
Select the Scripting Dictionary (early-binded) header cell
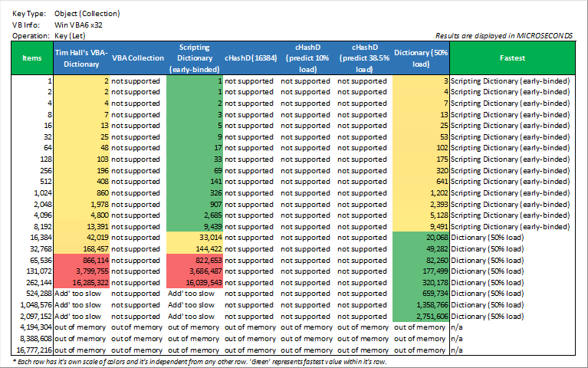[193, 58]
